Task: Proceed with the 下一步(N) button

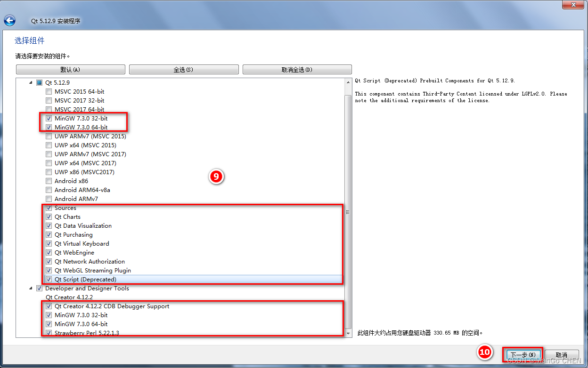Action: [523, 354]
